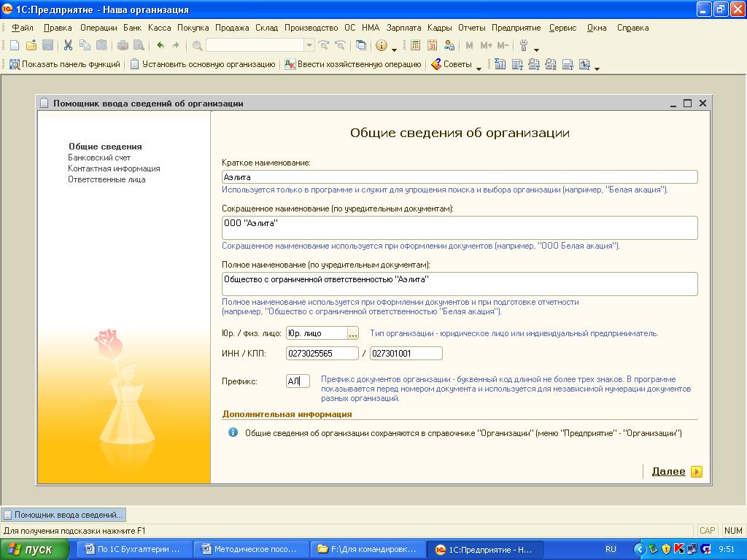Viewport: 747px width, 560px height.
Task: Click the КПП field with 027301001
Action: [406, 354]
